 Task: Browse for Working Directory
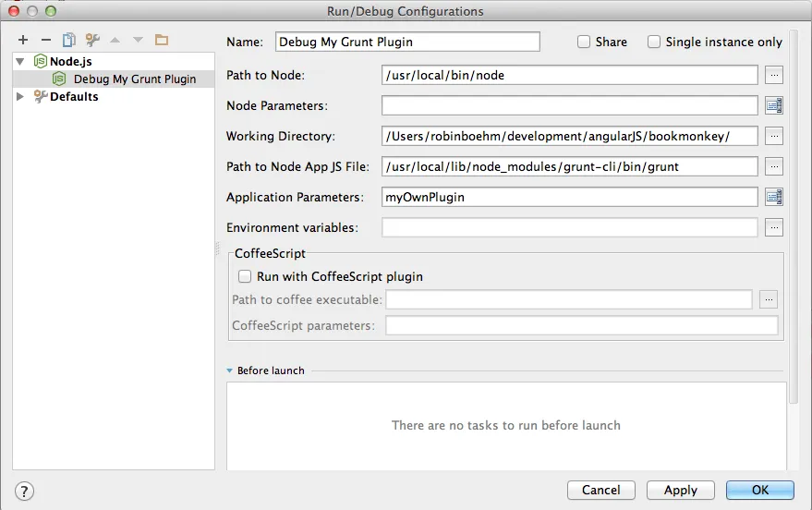(x=774, y=136)
